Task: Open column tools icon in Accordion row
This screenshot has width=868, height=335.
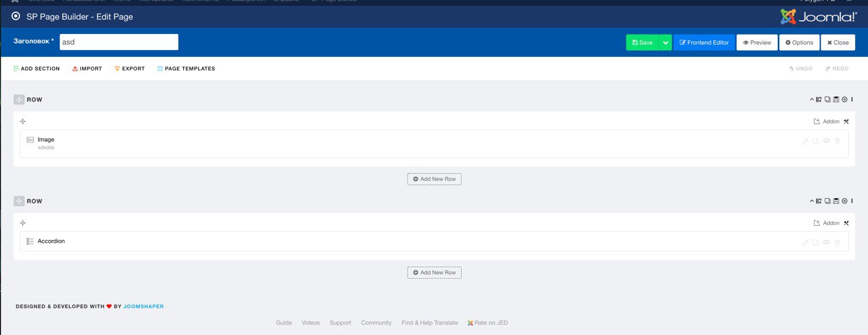Action: coord(846,223)
